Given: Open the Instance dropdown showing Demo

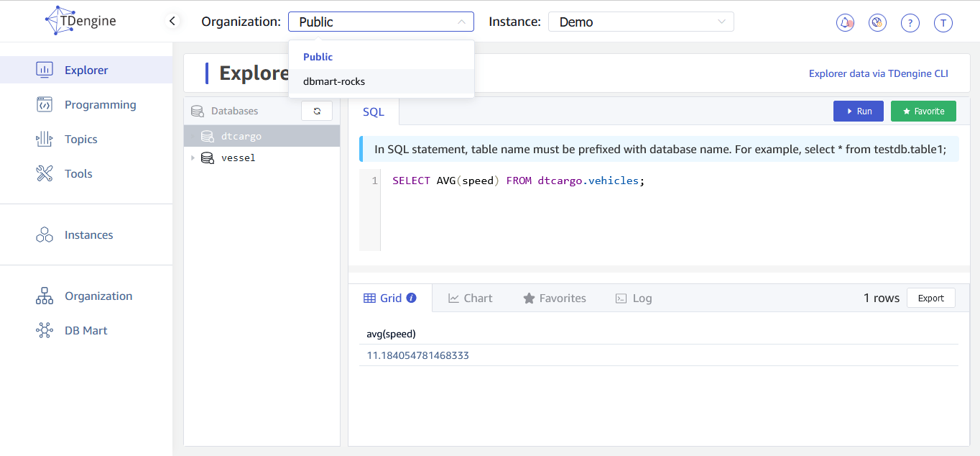Looking at the screenshot, I should (x=641, y=22).
